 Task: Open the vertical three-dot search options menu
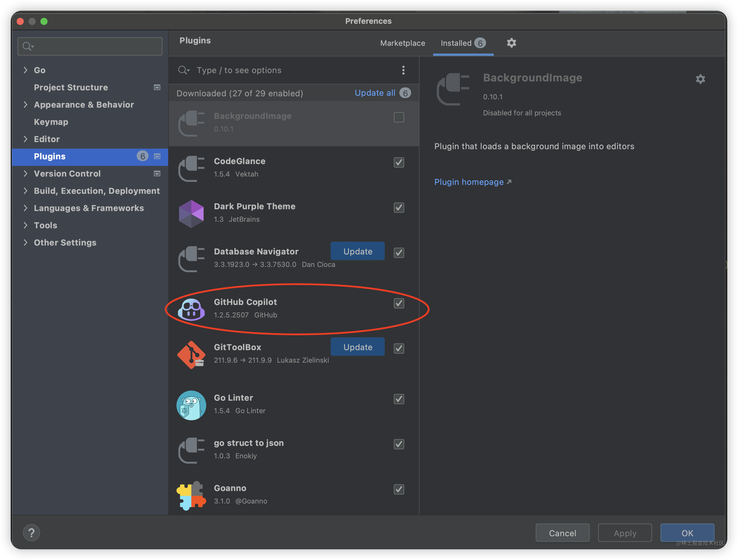tap(403, 70)
